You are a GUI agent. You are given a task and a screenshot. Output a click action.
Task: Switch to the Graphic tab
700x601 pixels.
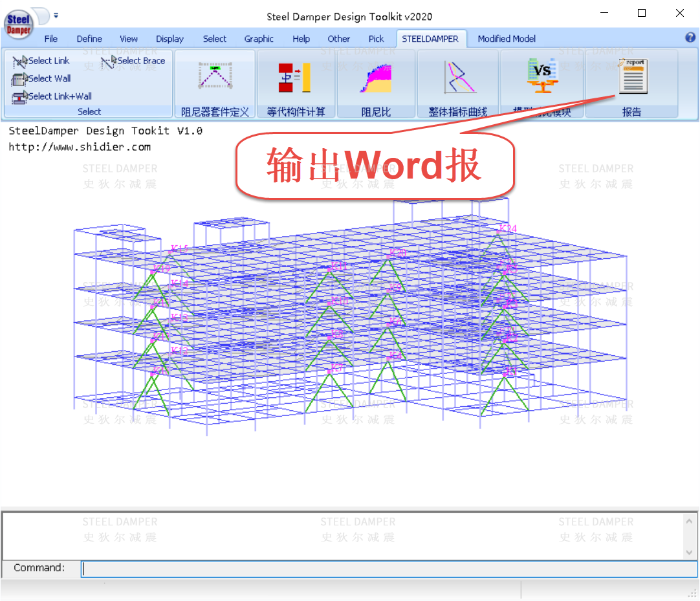259,39
